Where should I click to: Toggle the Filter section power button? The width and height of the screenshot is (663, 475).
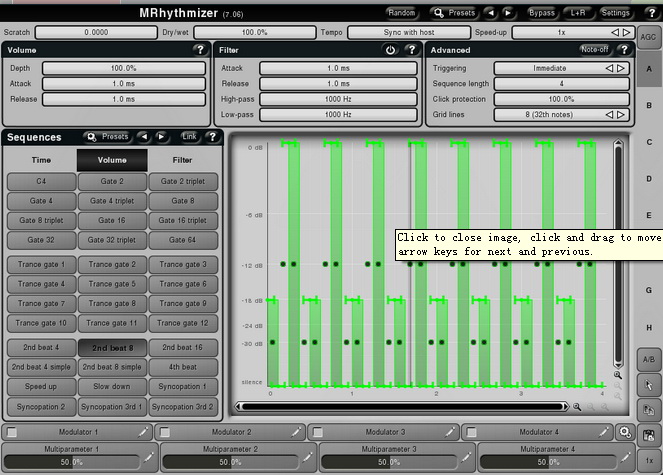pyautogui.click(x=390, y=49)
